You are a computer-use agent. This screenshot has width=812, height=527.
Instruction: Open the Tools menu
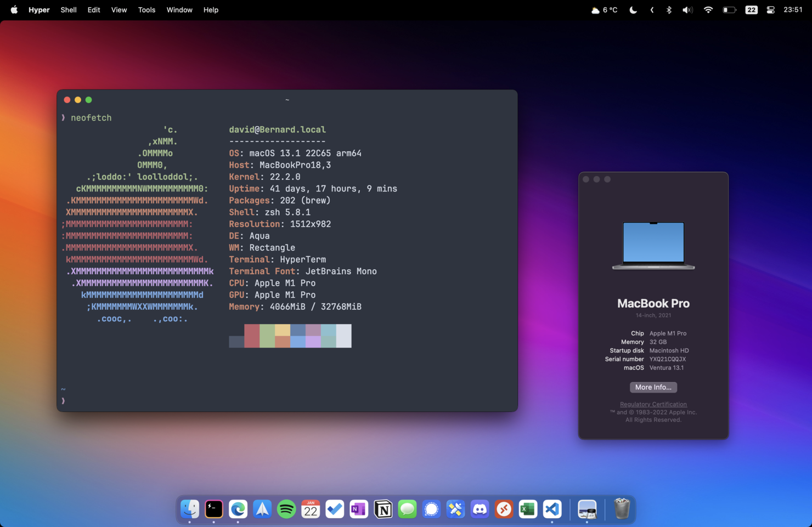(x=146, y=9)
